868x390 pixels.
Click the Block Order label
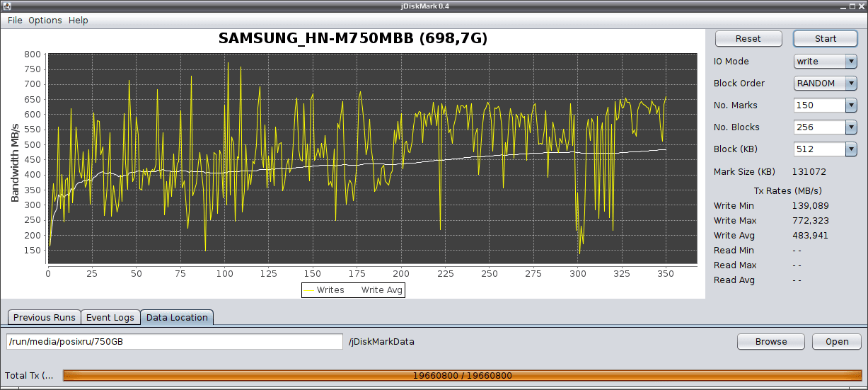click(739, 84)
